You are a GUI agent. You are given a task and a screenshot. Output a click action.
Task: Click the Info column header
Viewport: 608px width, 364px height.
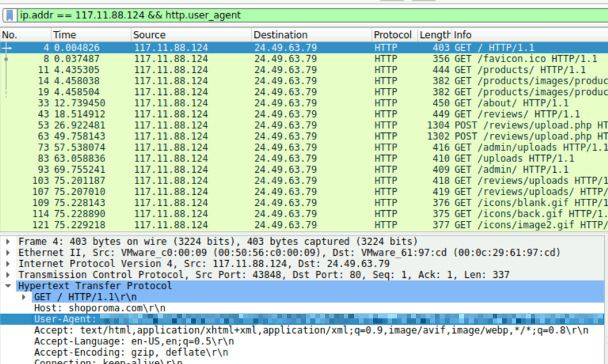(x=526, y=35)
